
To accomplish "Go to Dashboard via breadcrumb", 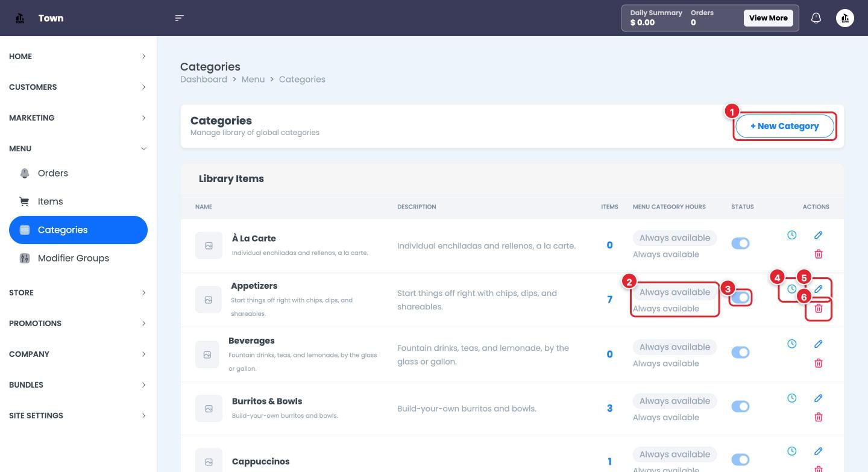I will (x=204, y=79).
